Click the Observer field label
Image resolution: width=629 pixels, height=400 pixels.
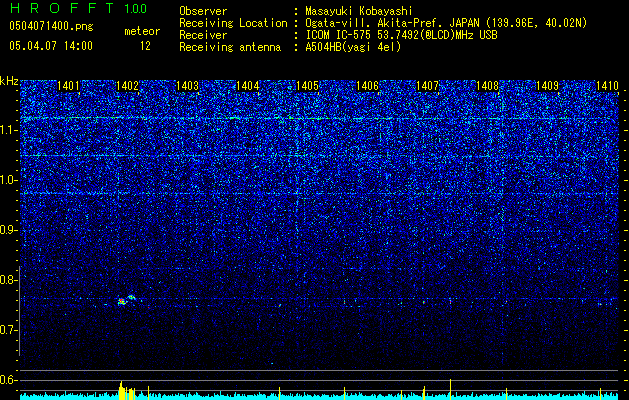coord(203,11)
